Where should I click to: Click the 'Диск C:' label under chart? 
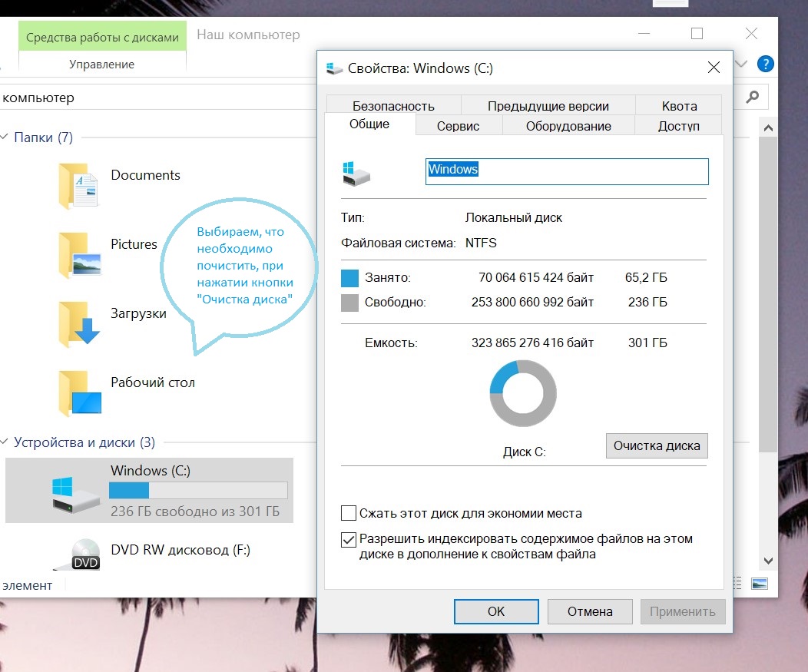pos(524,452)
